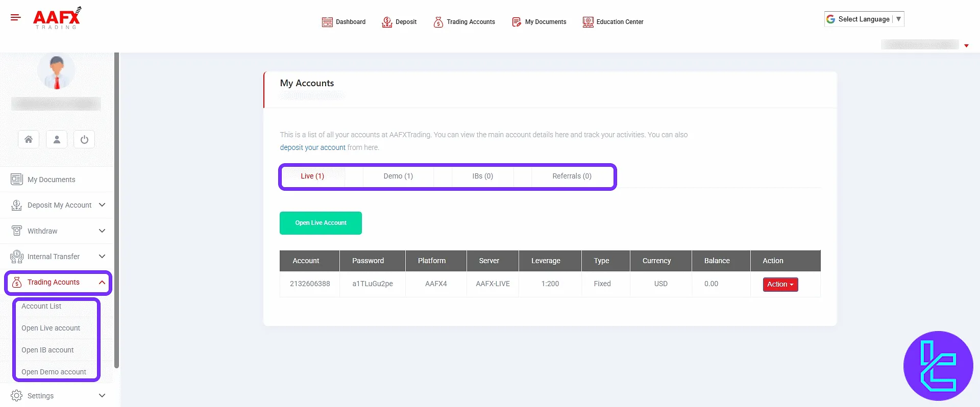Click the Trading Accounts sidebar money bag icon
This screenshot has height=407, width=980.
tap(17, 282)
